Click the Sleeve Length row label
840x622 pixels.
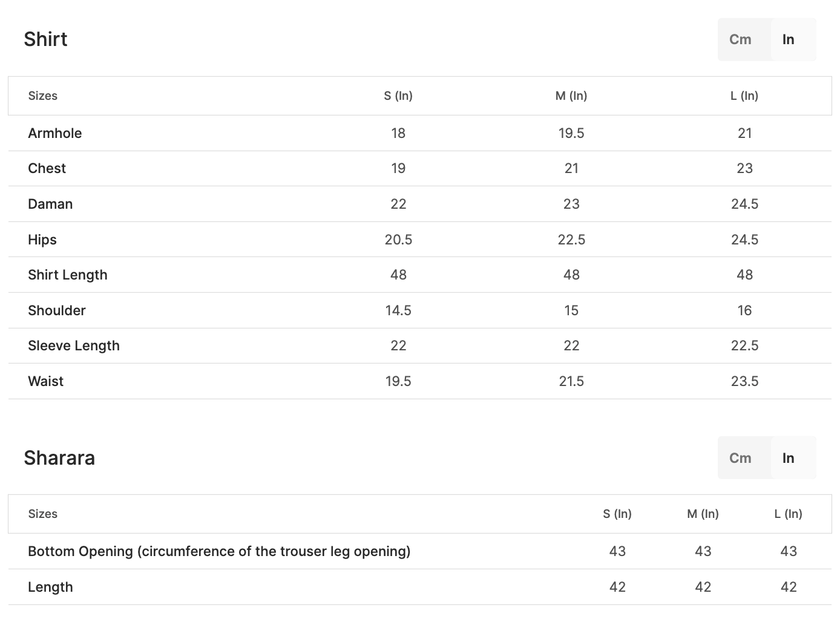74,345
